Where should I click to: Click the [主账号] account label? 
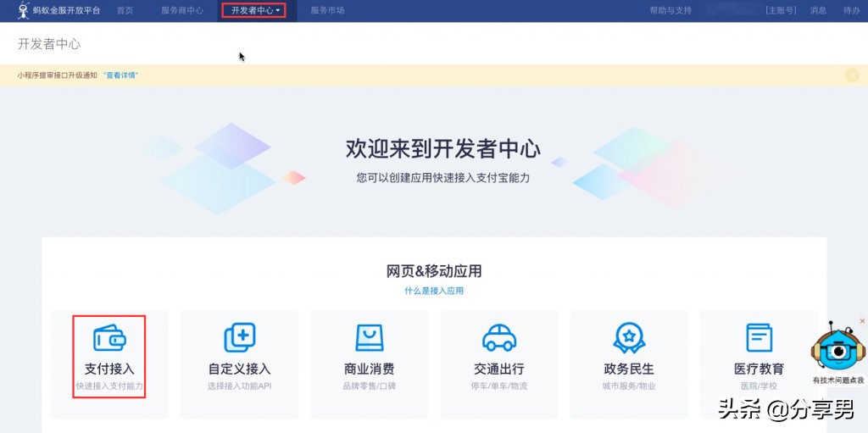pos(781,10)
